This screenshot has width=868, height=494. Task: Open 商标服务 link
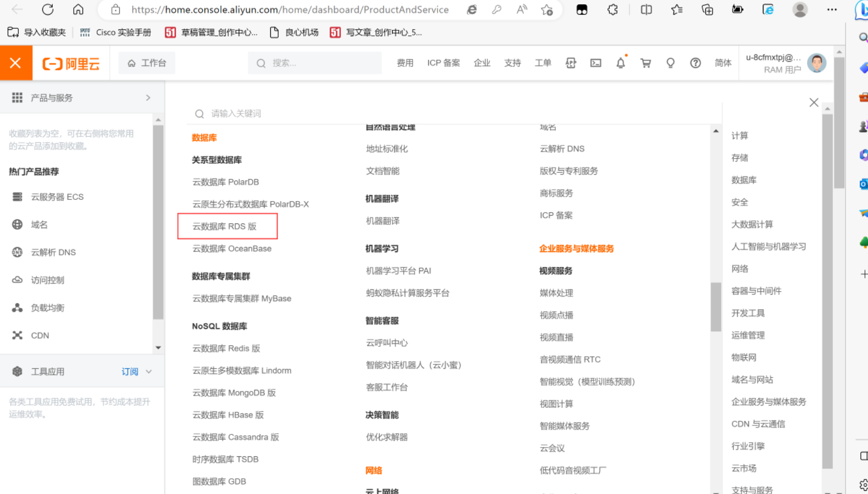point(556,193)
